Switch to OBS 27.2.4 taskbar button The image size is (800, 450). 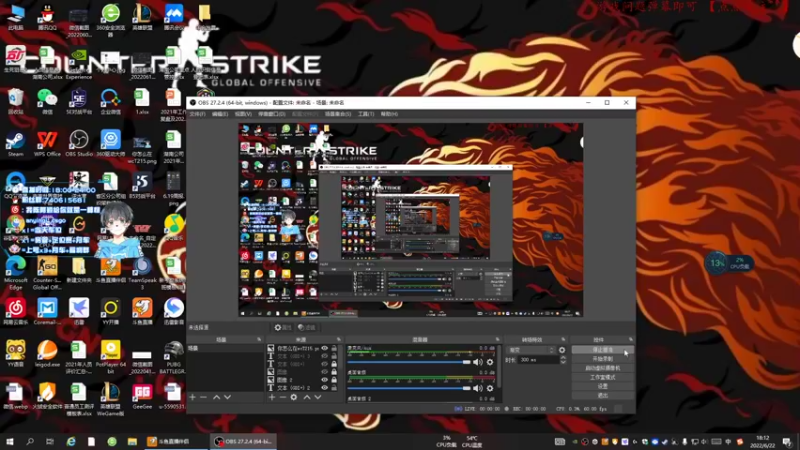(243, 442)
